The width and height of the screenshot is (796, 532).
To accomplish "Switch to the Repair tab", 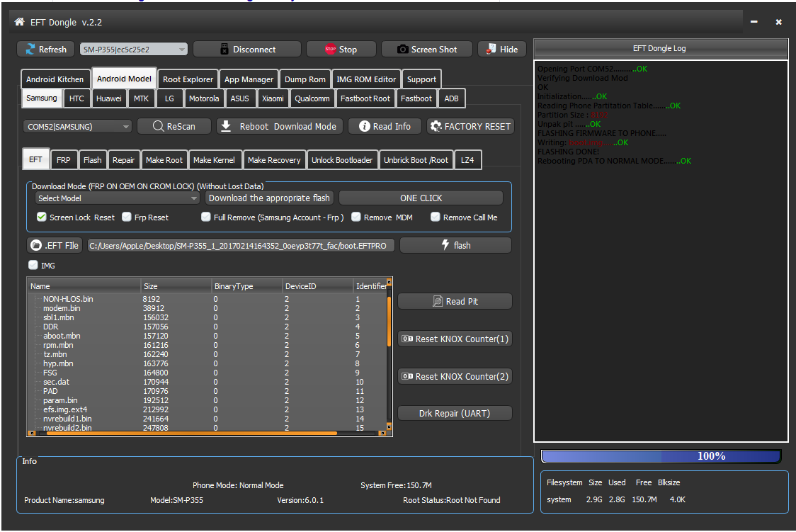I will point(123,160).
